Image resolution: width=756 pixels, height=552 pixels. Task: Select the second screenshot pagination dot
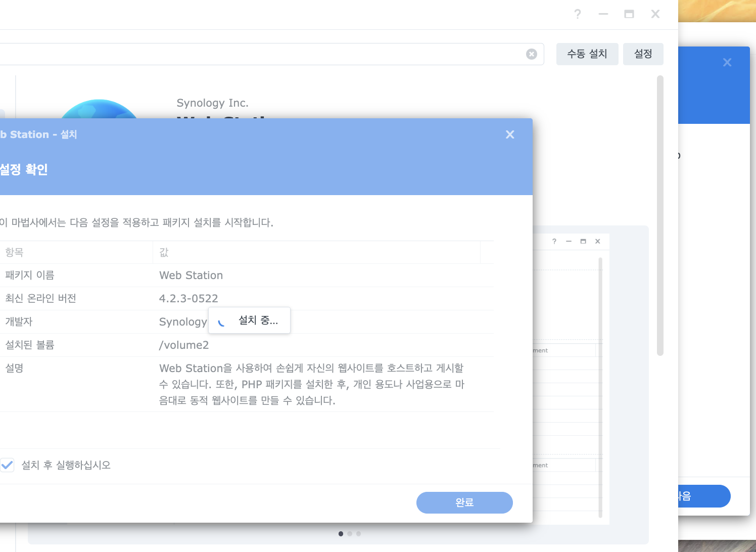350,534
